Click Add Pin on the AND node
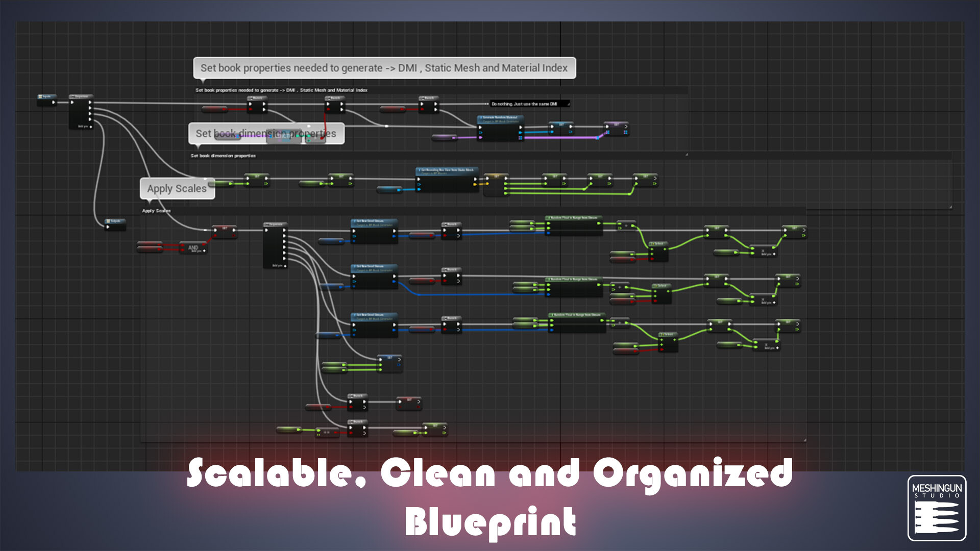 click(x=203, y=251)
